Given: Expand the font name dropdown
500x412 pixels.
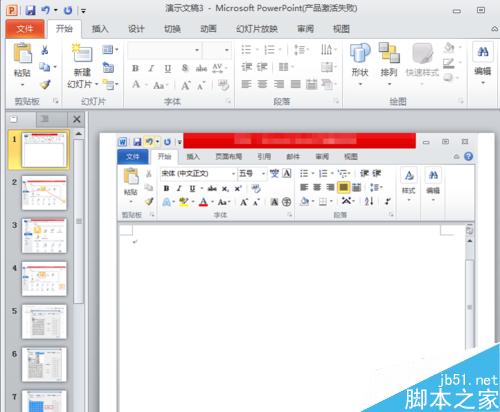Looking at the screenshot, I should [x=197, y=50].
